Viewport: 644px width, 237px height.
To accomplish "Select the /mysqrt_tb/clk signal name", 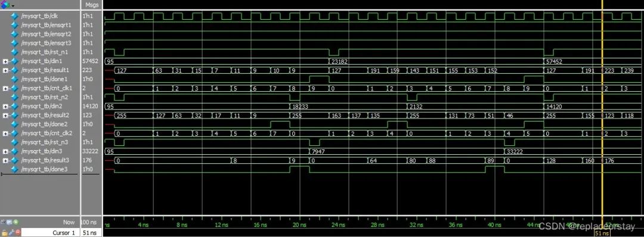I will tap(39, 17).
